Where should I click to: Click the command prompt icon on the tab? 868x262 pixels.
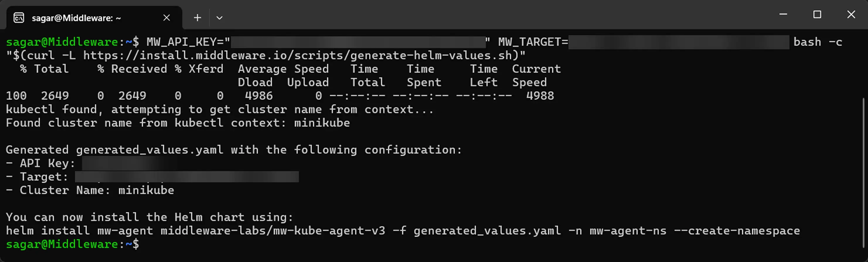(x=19, y=18)
